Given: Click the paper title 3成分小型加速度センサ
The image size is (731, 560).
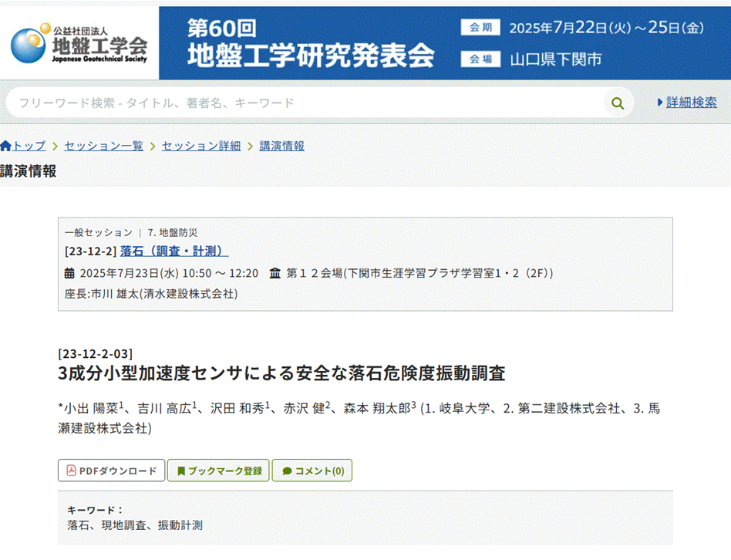Looking at the screenshot, I should pyautogui.click(x=281, y=373).
